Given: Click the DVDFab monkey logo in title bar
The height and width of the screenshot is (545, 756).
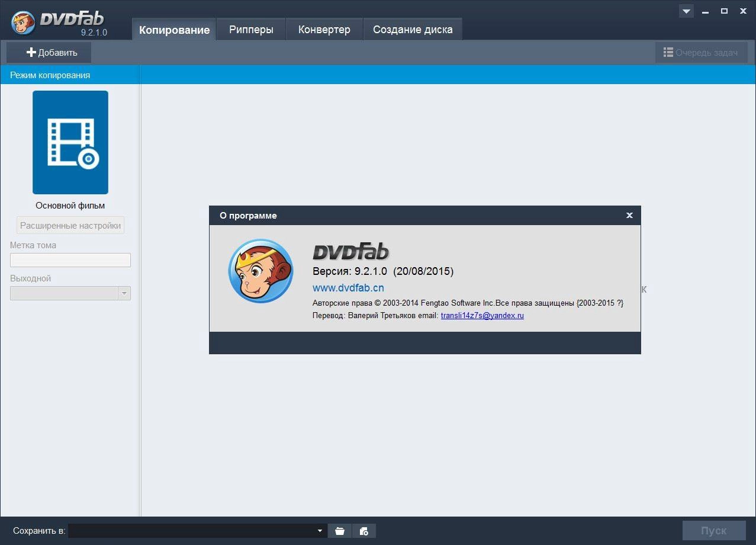Looking at the screenshot, I should pos(24,23).
